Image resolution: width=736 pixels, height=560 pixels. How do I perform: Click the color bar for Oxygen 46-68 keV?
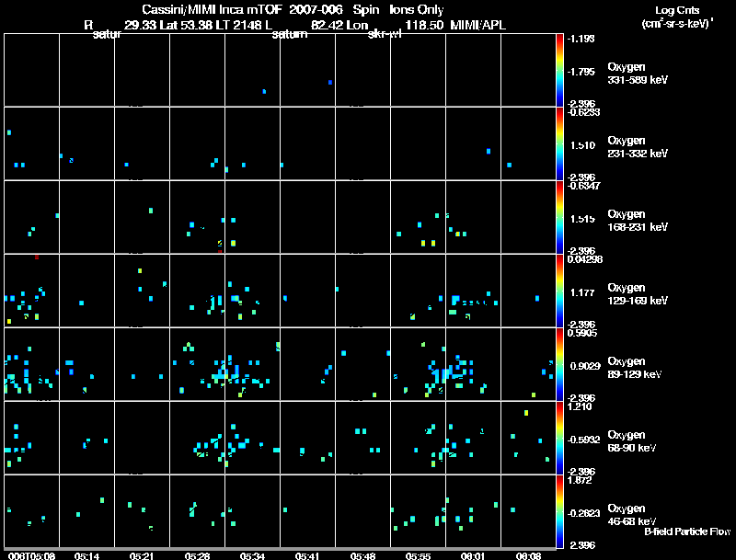coord(559,511)
